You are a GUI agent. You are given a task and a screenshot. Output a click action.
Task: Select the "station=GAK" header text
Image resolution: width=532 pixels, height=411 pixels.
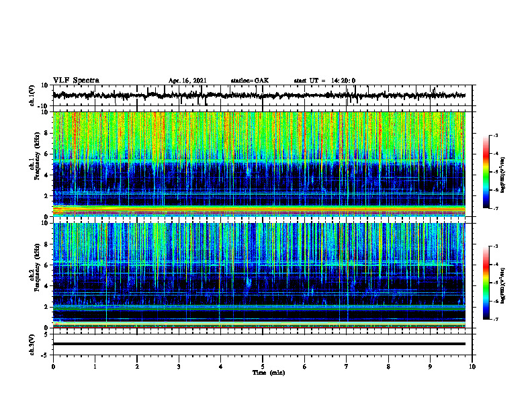coord(250,81)
